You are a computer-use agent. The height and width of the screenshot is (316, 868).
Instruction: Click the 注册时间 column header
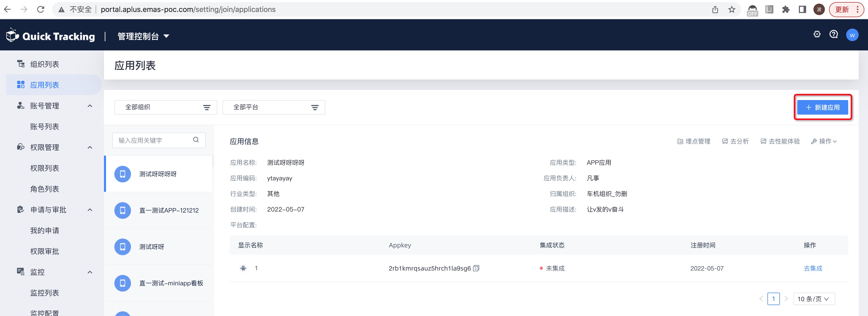(703, 245)
